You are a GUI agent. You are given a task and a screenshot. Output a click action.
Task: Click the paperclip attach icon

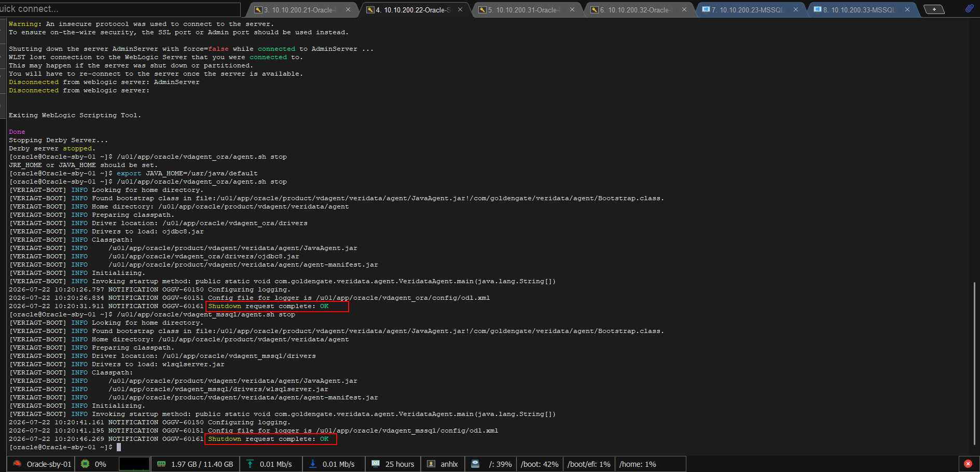(969, 8)
